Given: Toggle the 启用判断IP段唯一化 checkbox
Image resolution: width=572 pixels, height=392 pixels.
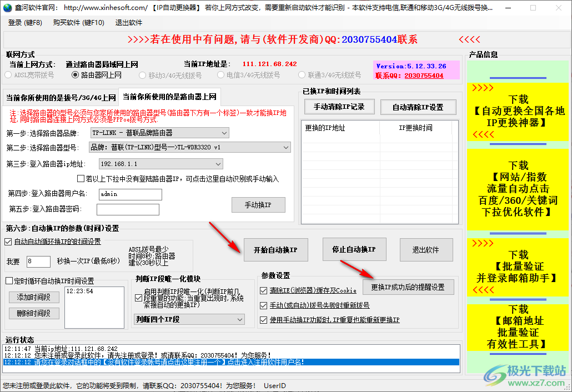Looking at the screenshot, I should pyautogui.click(x=138, y=298).
